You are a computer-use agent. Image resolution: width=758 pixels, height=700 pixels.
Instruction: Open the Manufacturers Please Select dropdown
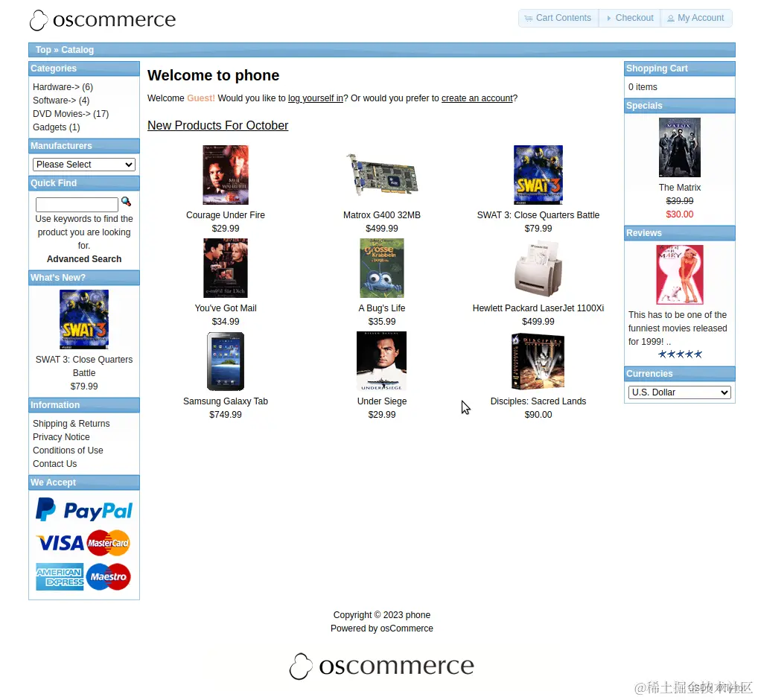(84, 165)
